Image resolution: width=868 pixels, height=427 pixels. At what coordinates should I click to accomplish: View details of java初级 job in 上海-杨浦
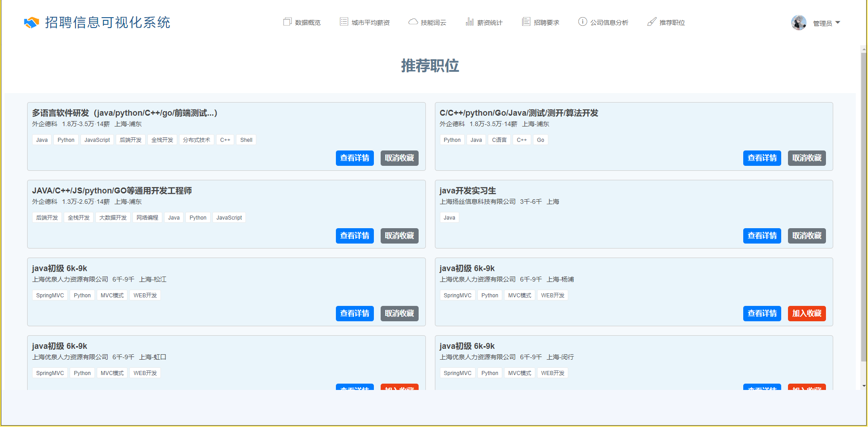(762, 314)
